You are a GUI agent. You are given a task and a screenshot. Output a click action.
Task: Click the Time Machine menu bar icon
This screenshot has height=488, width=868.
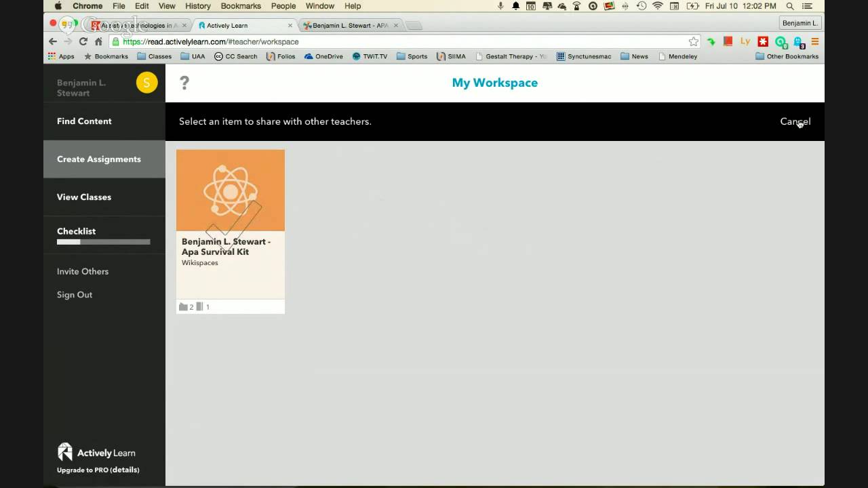(642, 6)
